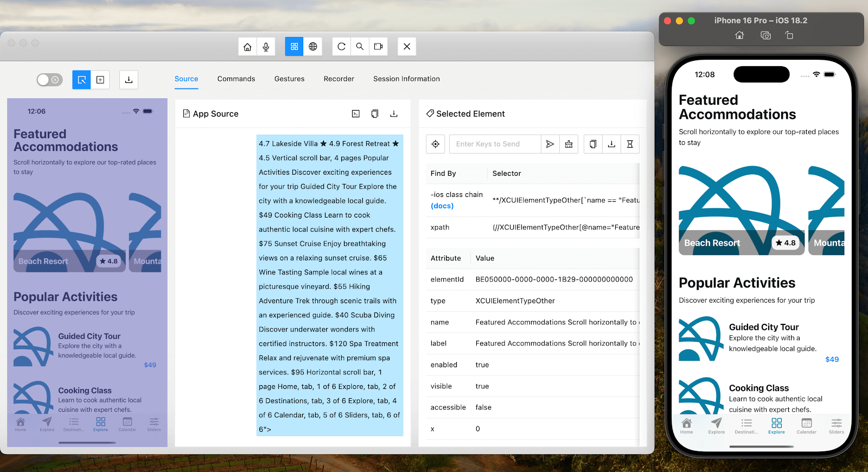Click Guided City Tour in inspector screenshot
This screenshot has height=472, width=868.
[85, 347]
